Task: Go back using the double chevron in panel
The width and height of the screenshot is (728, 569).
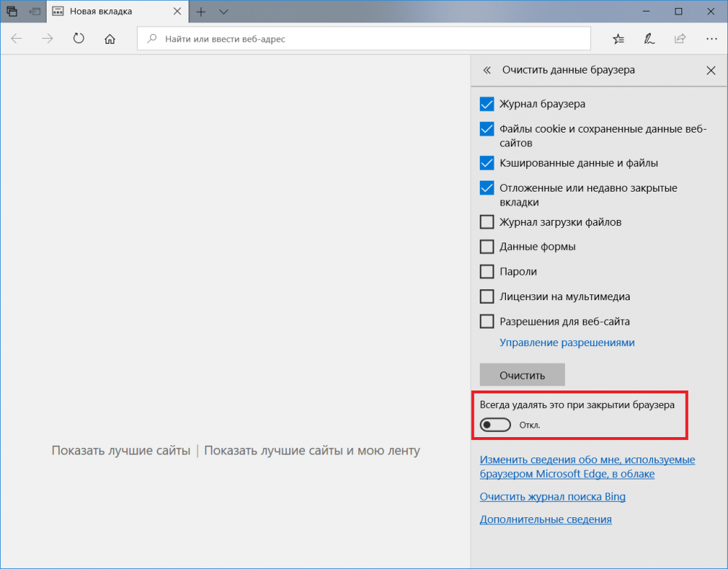Action: click(x=486, y=70)
